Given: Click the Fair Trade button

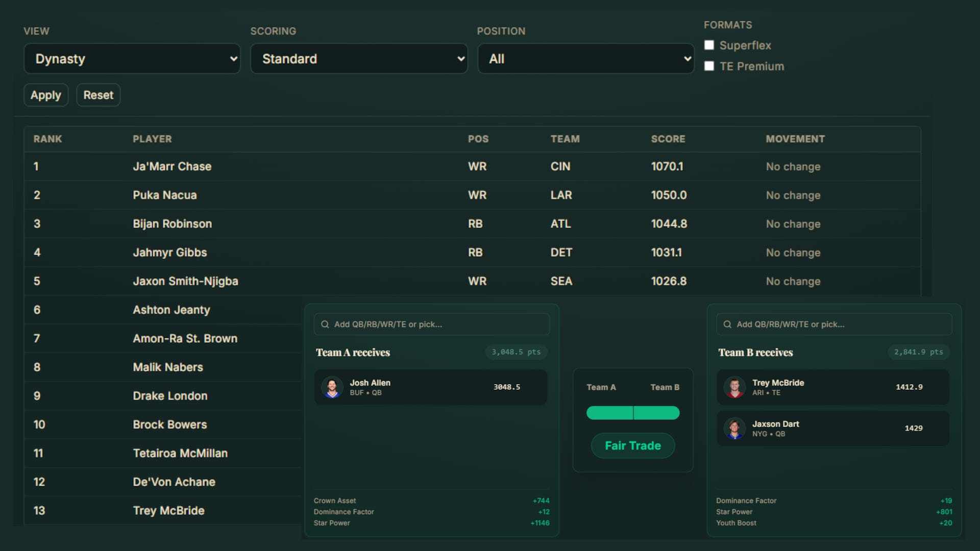Looking at the screenshot, I should click(x=633, y=445).
